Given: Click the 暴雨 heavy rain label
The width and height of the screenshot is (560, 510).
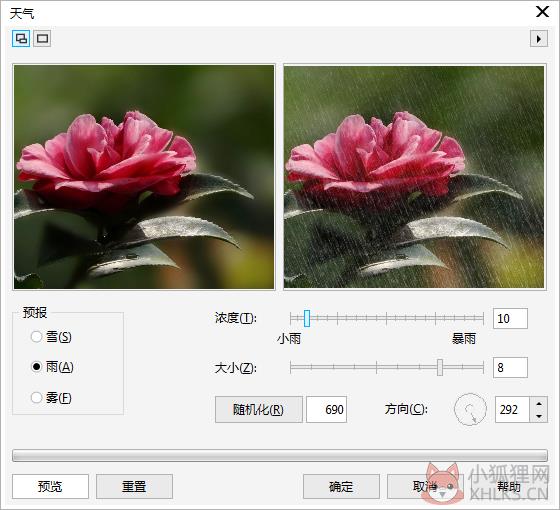Looking at the screenshot, I should (464, 339).
